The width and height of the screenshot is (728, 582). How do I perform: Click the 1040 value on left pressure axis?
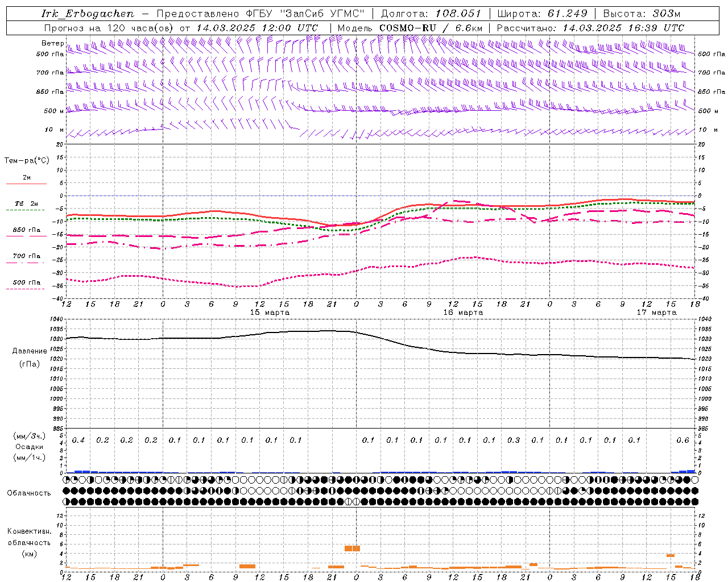57,319
